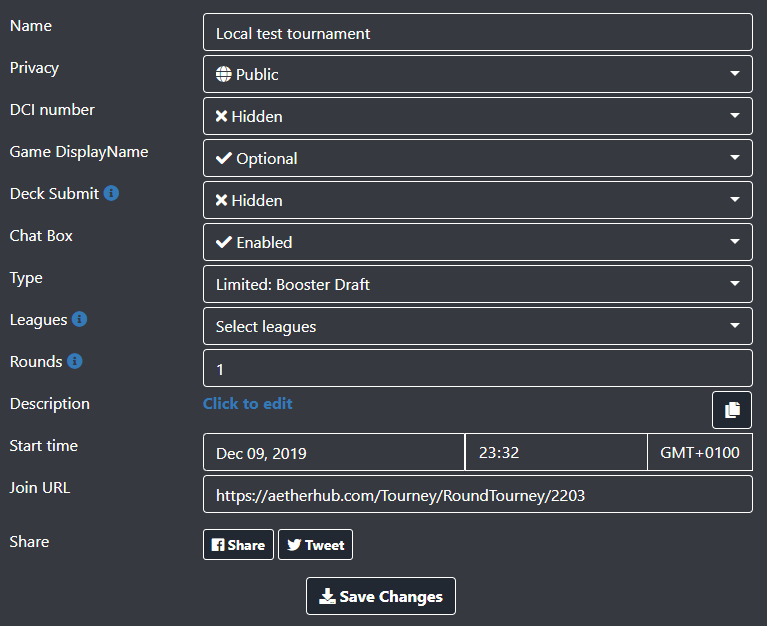Viewport: 767px width, 626px height.
Task: Click the Leagues info icon
Action: (79, 319)
